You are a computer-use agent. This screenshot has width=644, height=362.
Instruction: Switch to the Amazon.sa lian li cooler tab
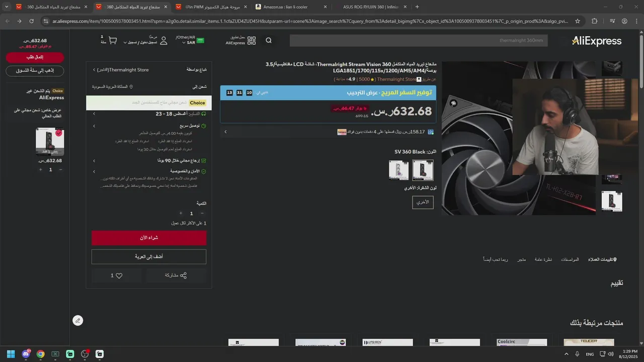[292, 7]
